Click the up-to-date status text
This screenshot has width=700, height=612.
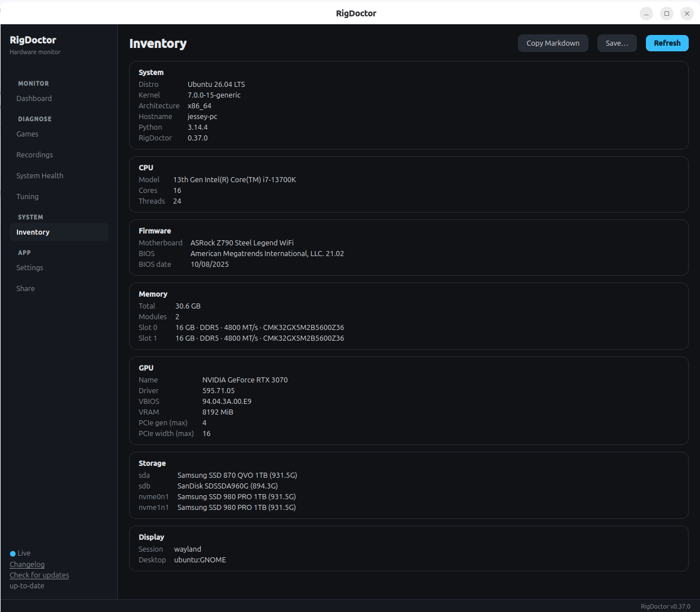(x=27, y=585)
